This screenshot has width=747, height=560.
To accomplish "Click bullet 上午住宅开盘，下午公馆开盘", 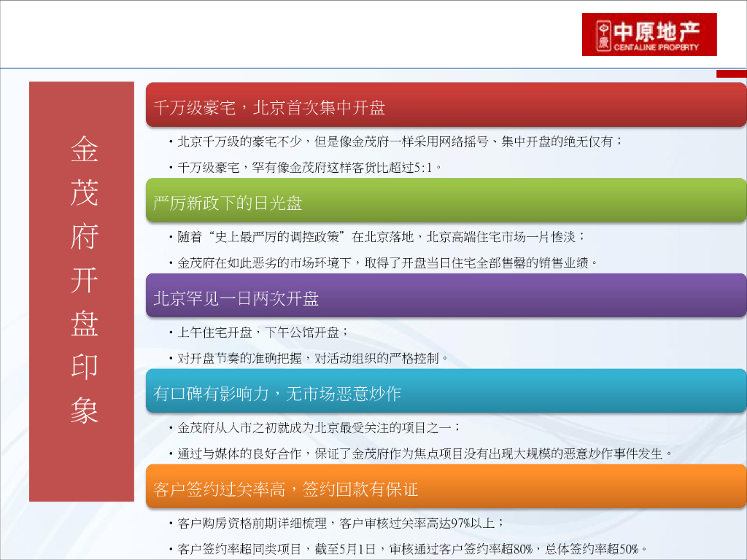I will coord(259,332).
